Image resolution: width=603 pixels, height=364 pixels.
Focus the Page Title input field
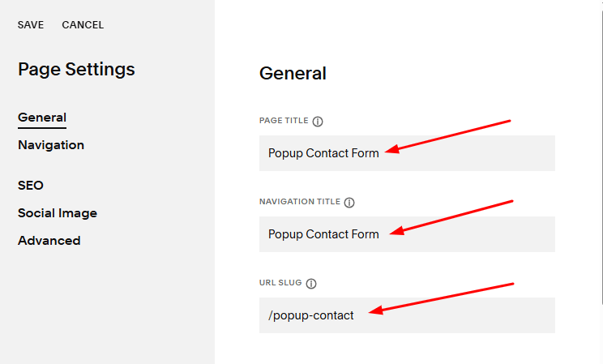[x=470, y=153]
